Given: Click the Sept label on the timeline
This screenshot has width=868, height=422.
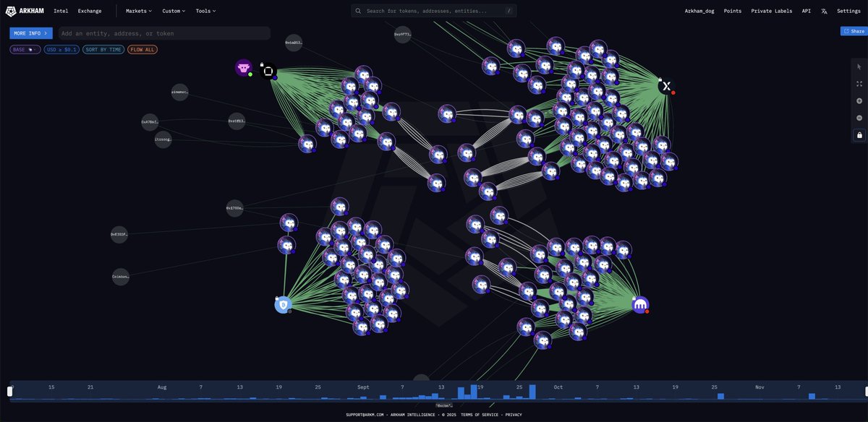Looking at the screenshot, I should [363, 387].
